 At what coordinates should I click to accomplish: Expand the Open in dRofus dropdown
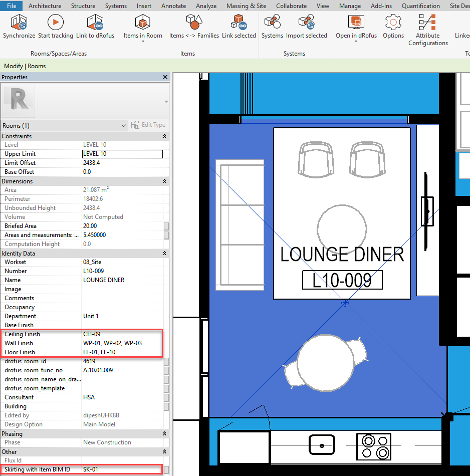356,42
